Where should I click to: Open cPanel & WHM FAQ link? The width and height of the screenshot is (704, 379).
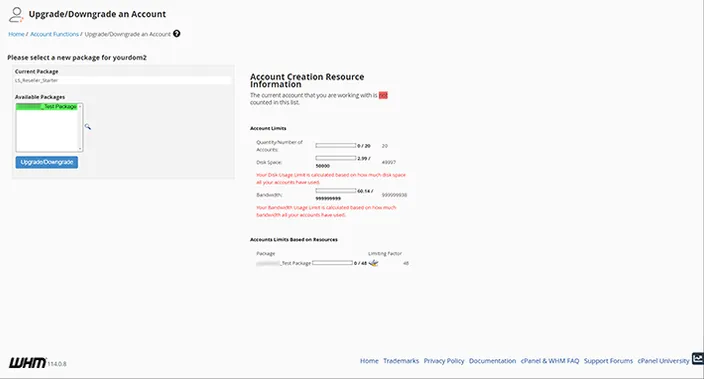550,361
